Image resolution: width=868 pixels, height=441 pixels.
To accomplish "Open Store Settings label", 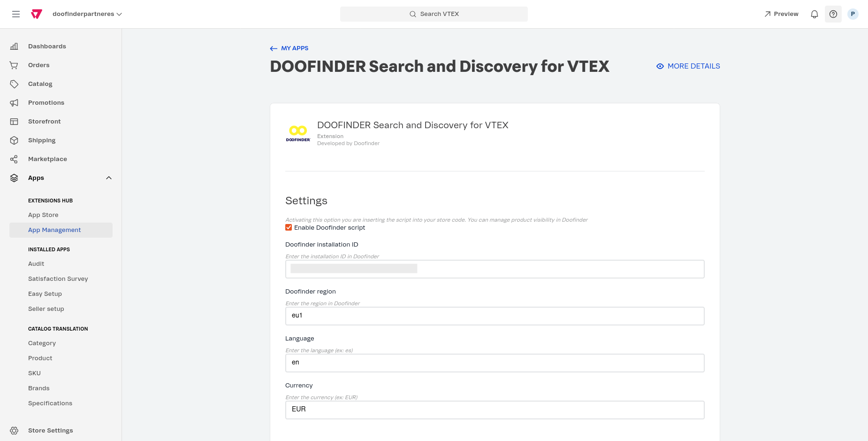I will 51,431.
